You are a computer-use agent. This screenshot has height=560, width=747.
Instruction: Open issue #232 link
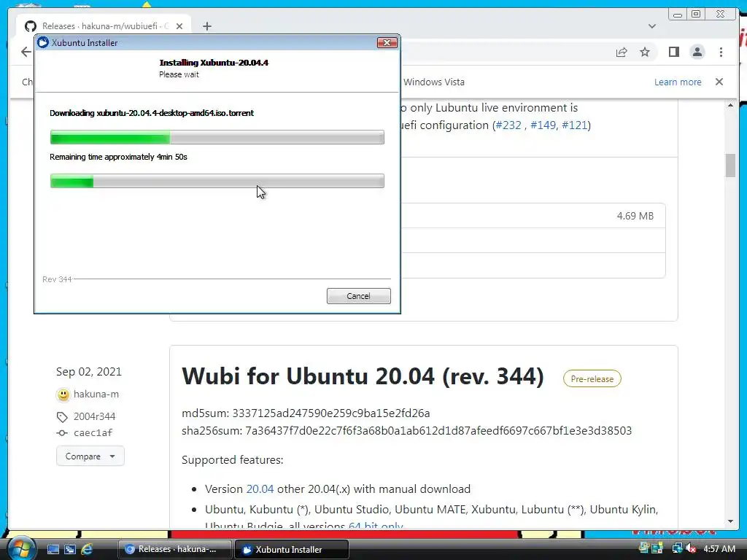coord(508,125)
